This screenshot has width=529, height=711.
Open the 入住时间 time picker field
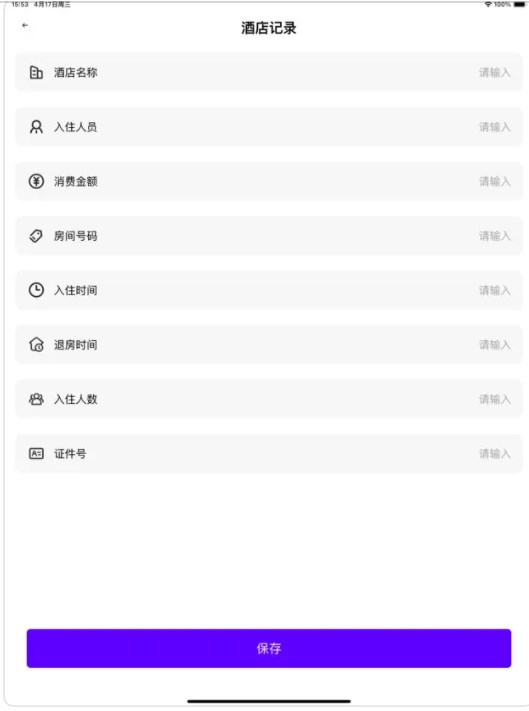pyautogui.click(x=269, y=290)
